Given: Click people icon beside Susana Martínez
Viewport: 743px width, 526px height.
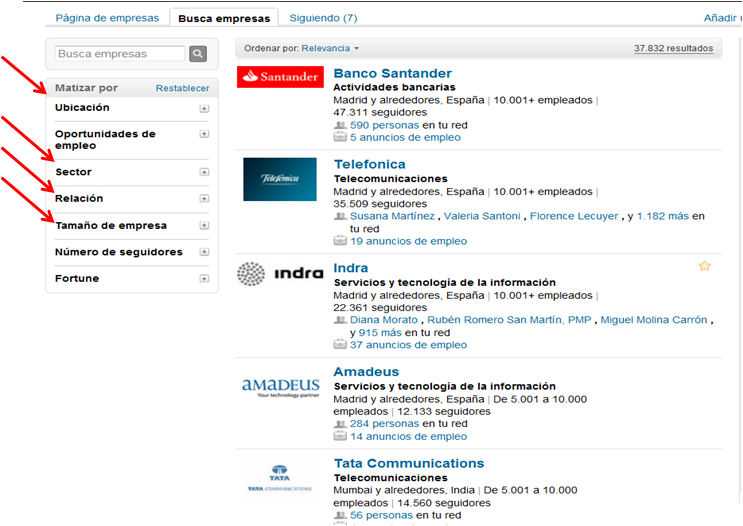Looking at the screenshot, I should [x=340, y=216].
